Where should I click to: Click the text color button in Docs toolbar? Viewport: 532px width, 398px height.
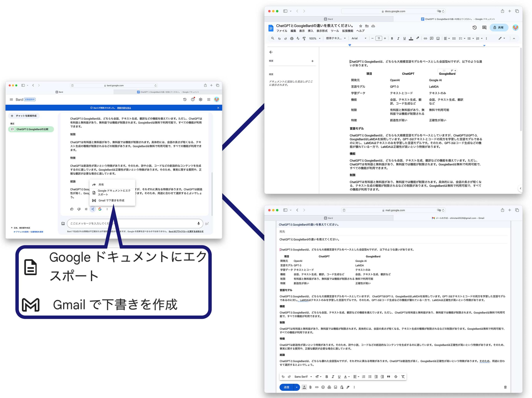point(411,38)
